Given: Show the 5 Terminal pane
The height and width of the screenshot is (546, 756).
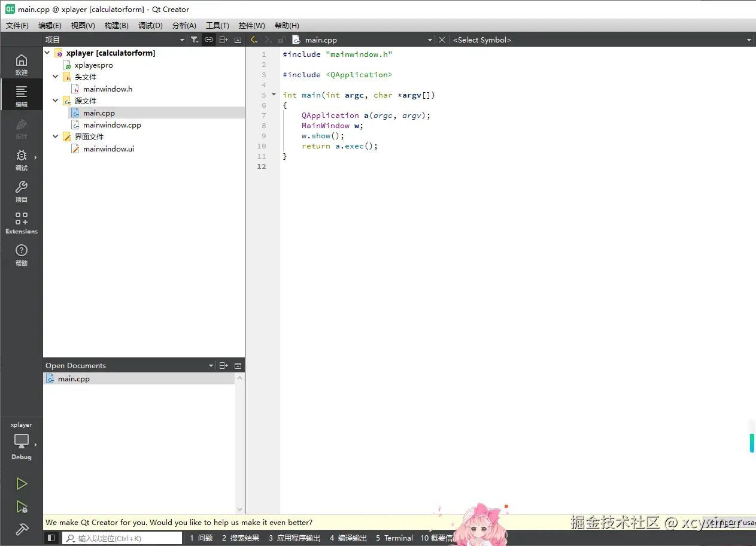Looking at the screenshot, I should (394, 538).
